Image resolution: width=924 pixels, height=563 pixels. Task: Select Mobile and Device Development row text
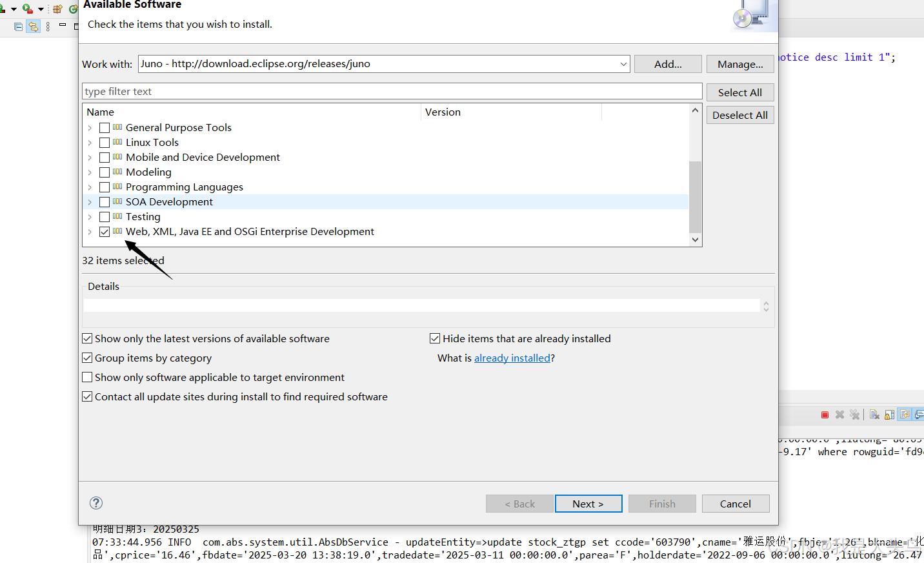(203, 158)
